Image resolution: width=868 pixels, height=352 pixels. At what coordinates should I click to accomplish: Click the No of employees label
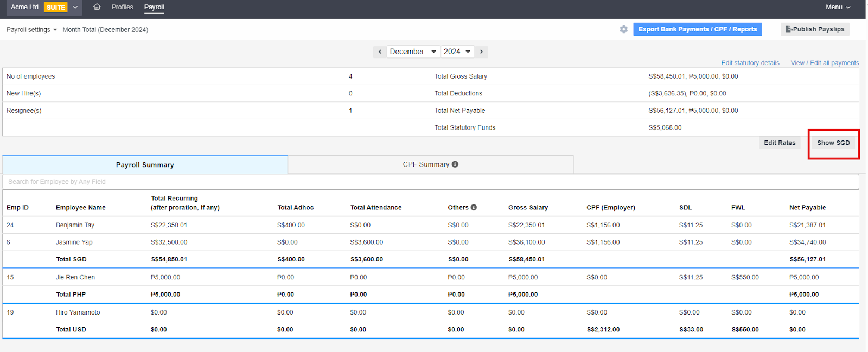[30, 76]
